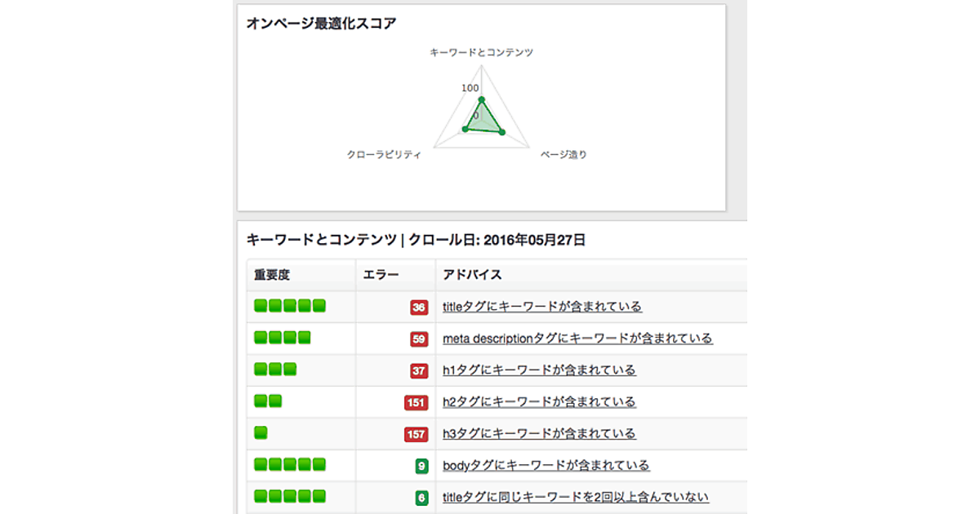Open 'h3タグにキーワードが含まれている' advice link

[539, 434]
